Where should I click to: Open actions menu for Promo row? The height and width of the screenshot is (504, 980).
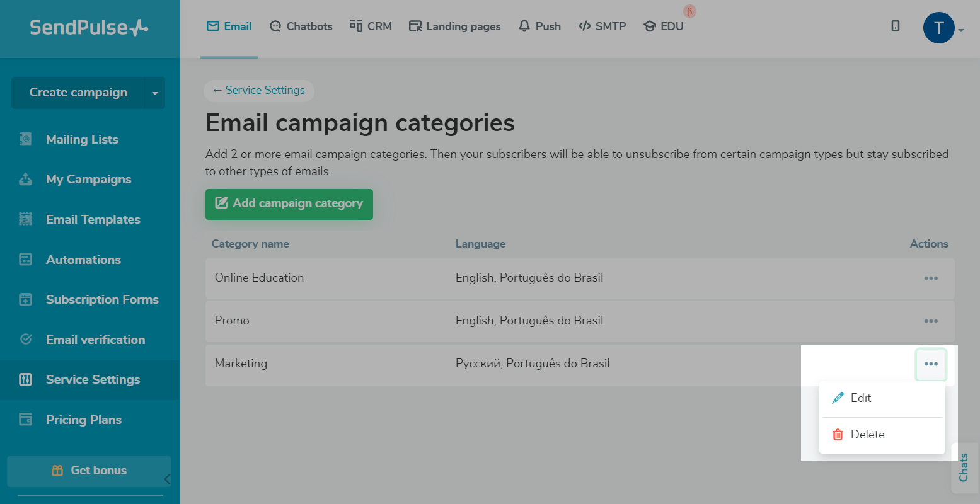(931, 321)
